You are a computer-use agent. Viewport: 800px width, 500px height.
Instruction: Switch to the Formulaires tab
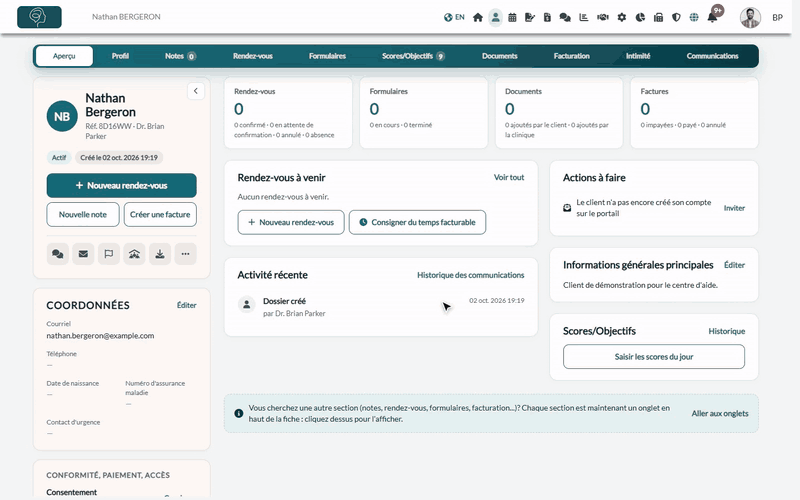pos(327,56)
